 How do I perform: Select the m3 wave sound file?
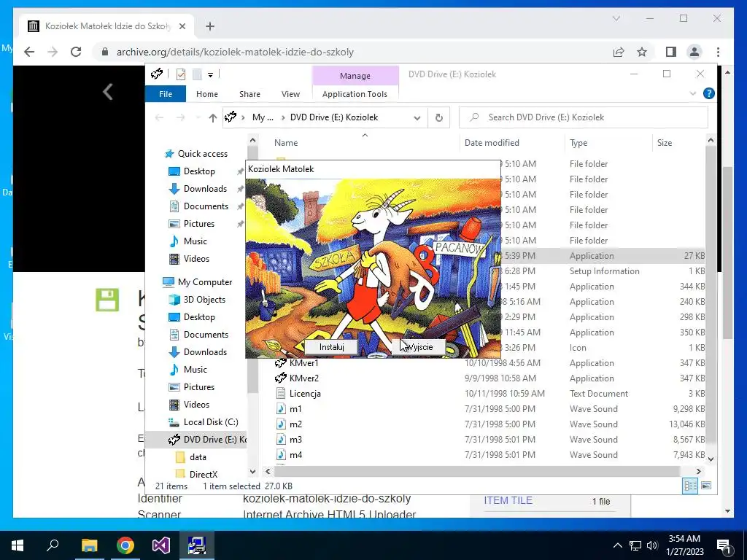tap(295, 440)
